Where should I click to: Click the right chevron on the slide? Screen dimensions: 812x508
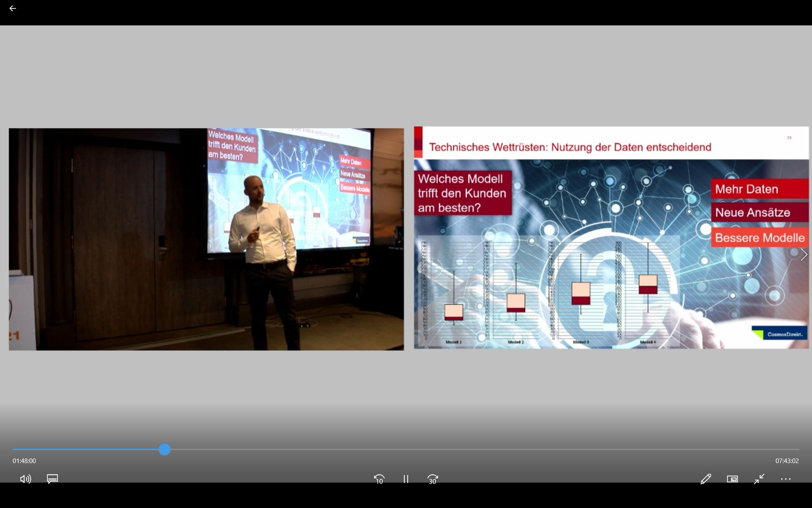[x=804, y=254]
